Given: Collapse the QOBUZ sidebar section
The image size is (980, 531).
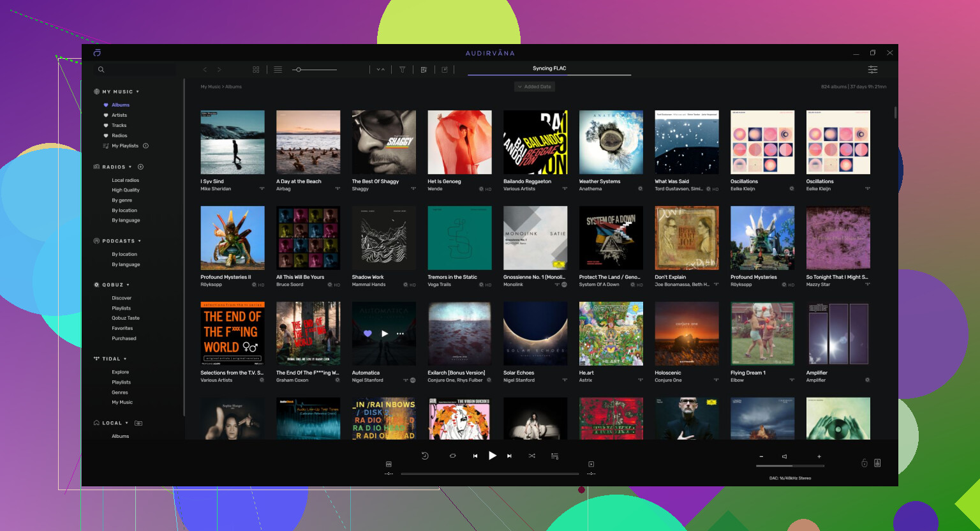Looking at the screenshot, I should pos(128,285).
